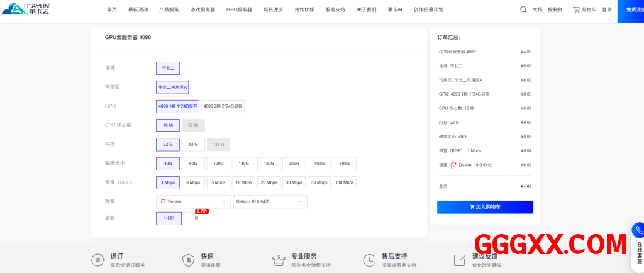
Task: Open the shopping cart (购物车) icon
Action: 576,9
